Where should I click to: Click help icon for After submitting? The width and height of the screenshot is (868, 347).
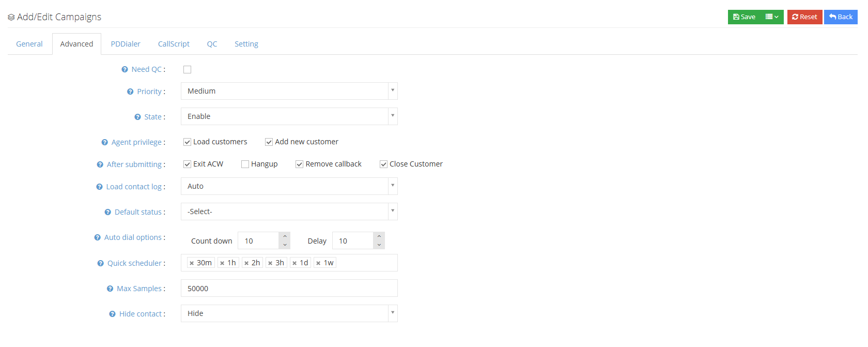(100, 164)
